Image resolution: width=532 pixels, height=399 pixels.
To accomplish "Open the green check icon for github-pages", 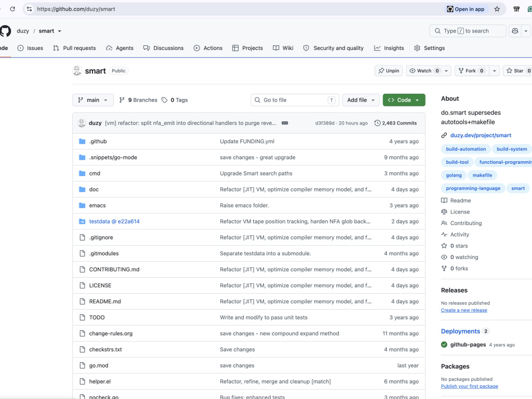I will pyautogui.click(x=444, y=345).
